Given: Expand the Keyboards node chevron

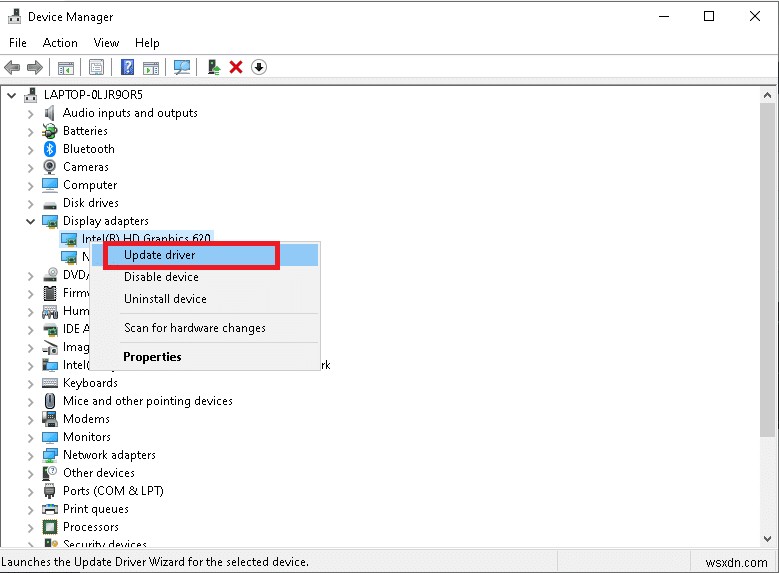Looking at the screenshot, I should pyautogui.click(x=30, y=384).
